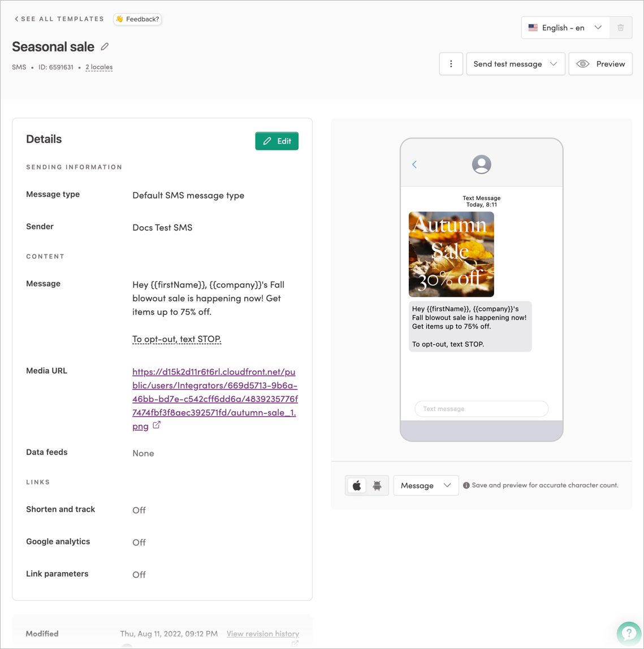
Task: Click the Text message input field
Action: [481, 409]
